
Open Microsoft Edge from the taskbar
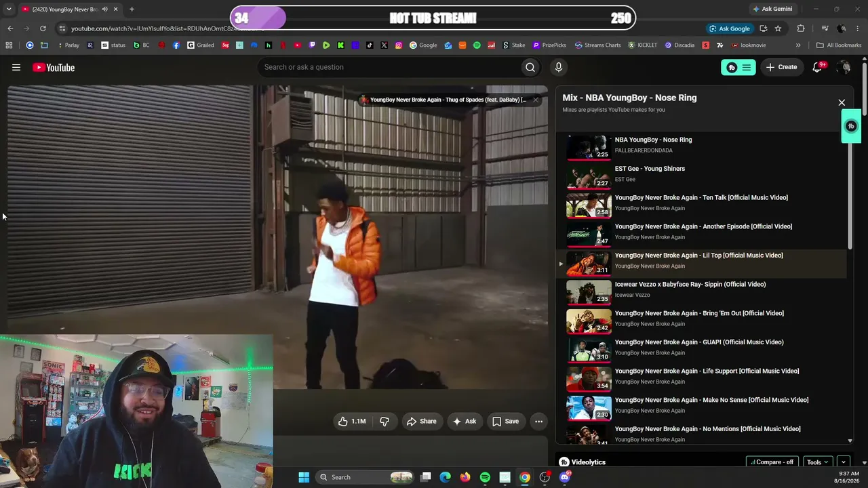pyautogui.click(x=445, y=477)
